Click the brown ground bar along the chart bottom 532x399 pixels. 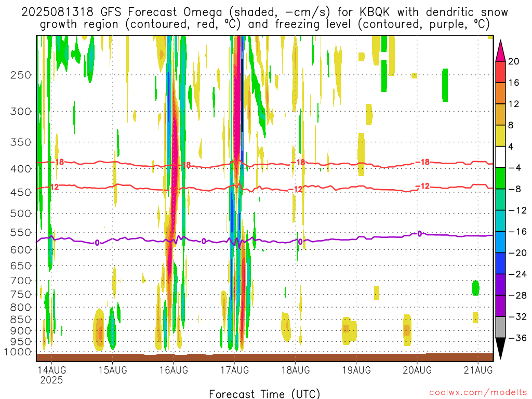264,357
